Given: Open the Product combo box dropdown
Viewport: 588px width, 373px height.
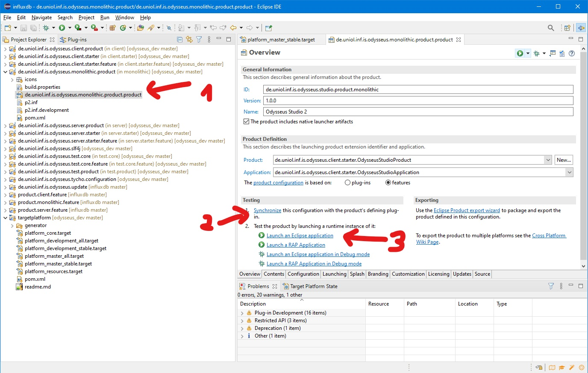Looking at the screenshot, I should click(x=548, y=160).
